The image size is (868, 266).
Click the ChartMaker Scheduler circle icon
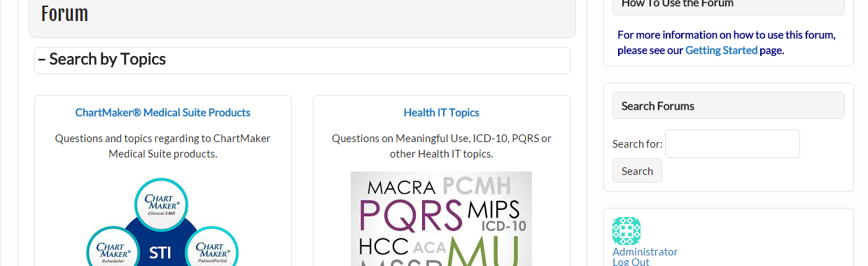click(111, 246)
